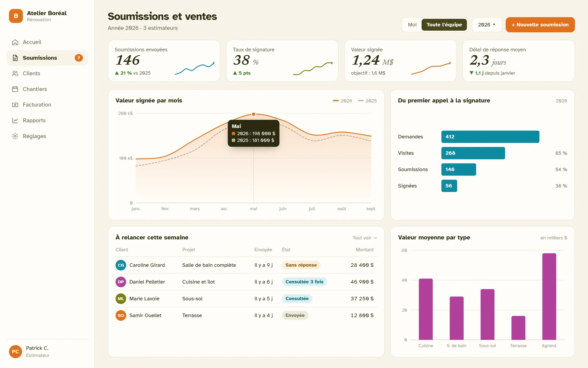Open the Soumissions envoyées 146 card

point(164,61)
